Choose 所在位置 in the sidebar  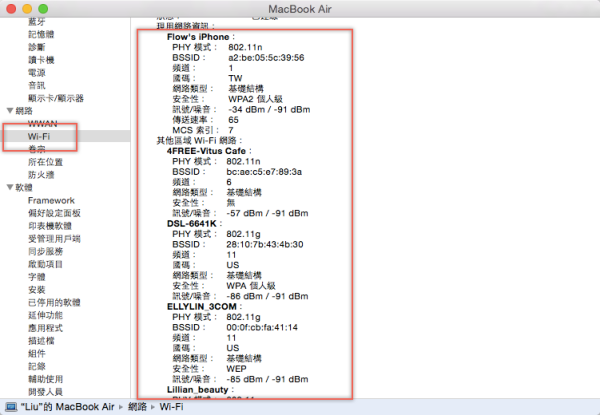click(x=45, y=162)
